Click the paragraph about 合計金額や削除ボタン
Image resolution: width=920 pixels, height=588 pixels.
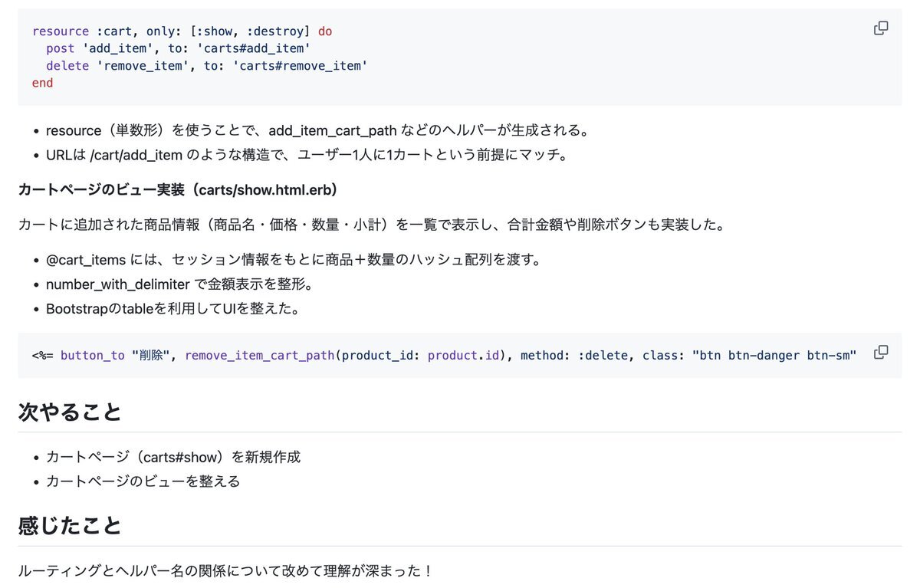[x=371, y=225]
